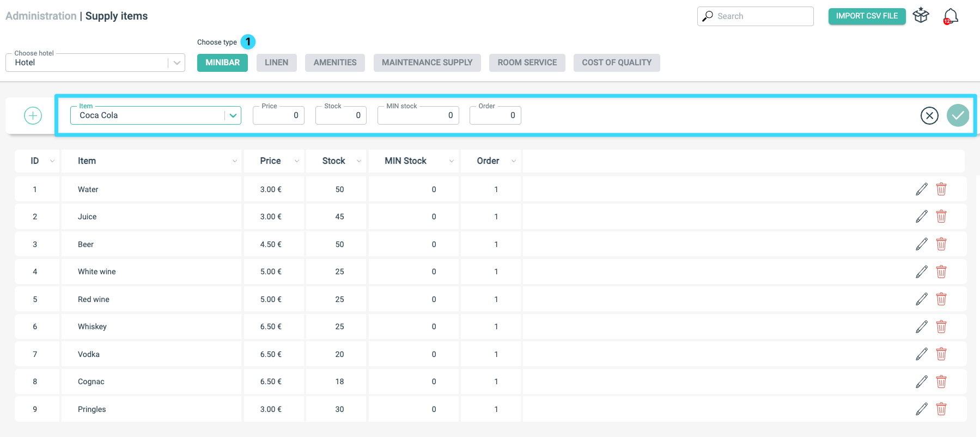The width and height of the screenshot is (980, 437).
Task: Focus the Search input field
Action: coord(756,16)
